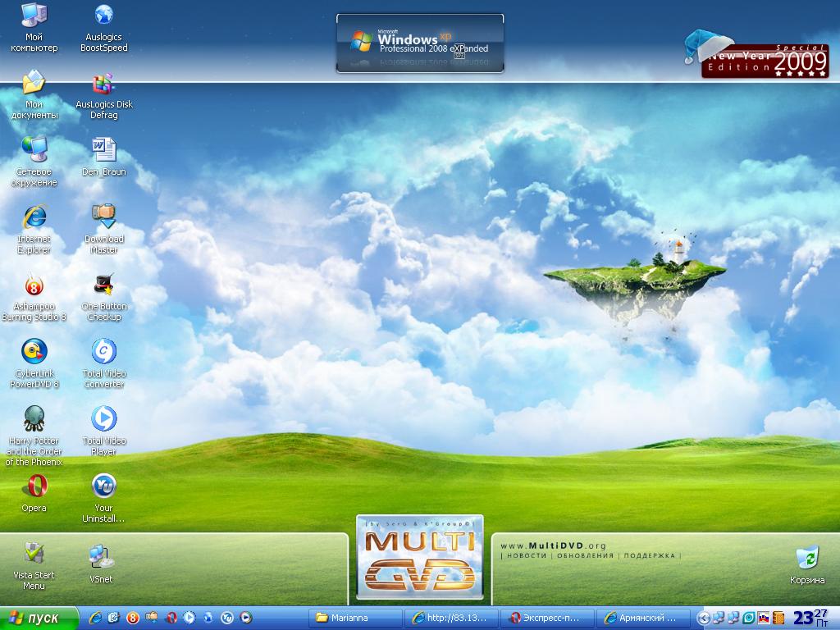Select the Den_Braun Word document
Viewport: 840px width, 630px height.
coord(104,150)
